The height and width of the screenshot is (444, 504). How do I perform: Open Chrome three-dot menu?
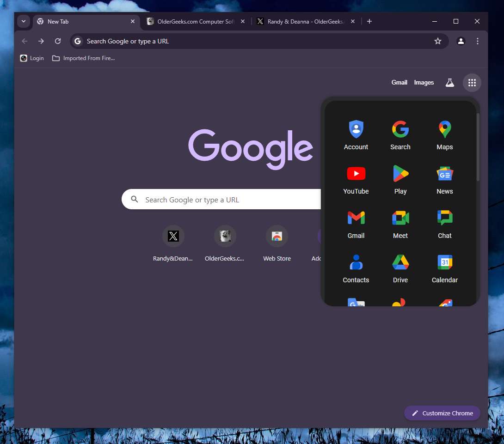pyautogui.click(x=478, y=41)
